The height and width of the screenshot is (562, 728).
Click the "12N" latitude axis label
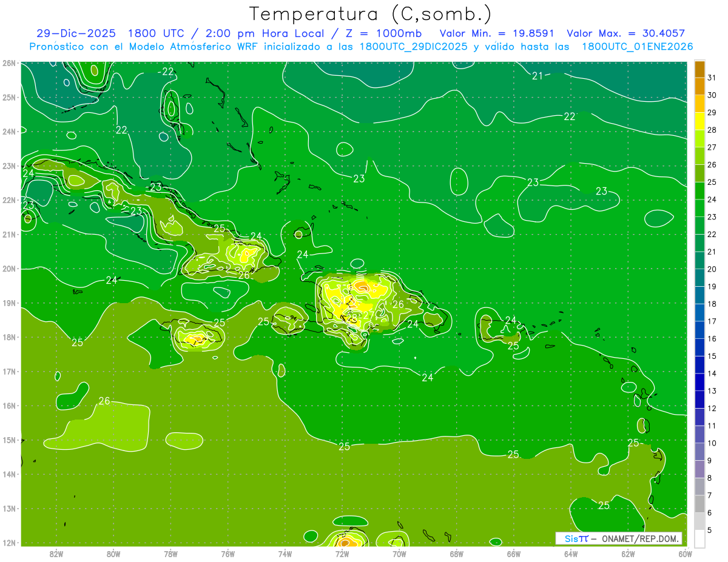coord(9,543)
